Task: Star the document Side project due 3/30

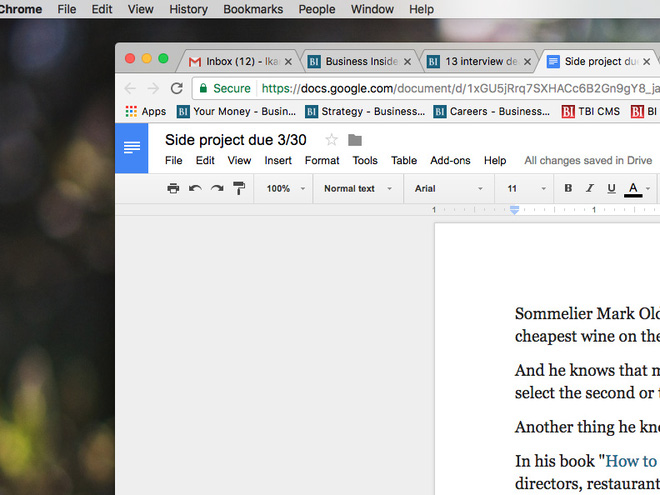Action: click(332, 140)
